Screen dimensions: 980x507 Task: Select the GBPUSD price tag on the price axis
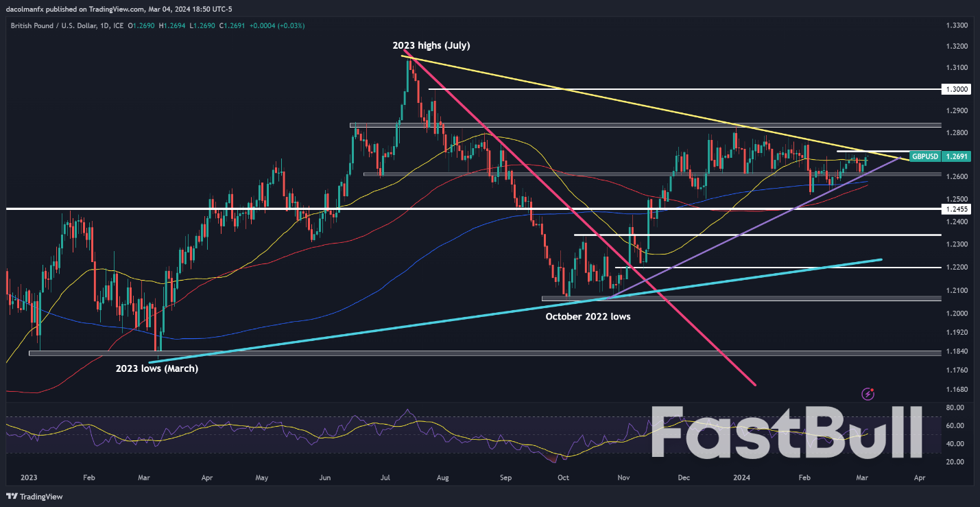tap(924, 156)
